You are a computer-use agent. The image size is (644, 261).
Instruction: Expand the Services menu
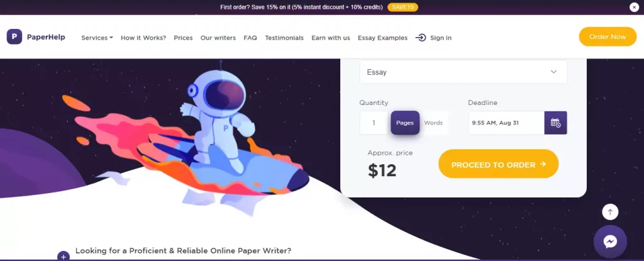pyautogui.click(x=97, y=38)
